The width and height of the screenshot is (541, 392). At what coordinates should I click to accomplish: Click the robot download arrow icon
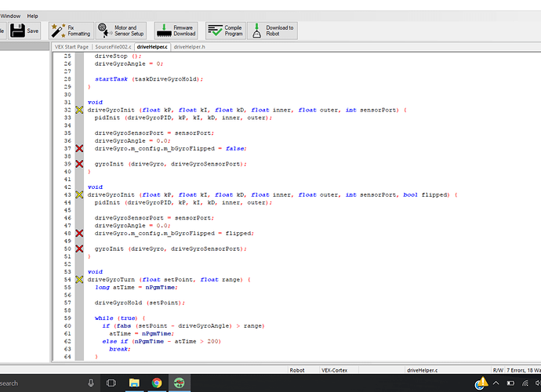256,31
